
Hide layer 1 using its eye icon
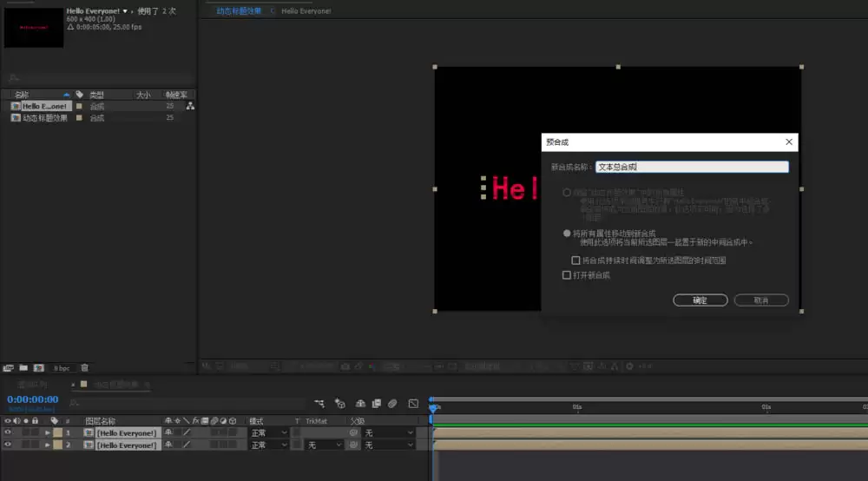(x=7, y=433)
